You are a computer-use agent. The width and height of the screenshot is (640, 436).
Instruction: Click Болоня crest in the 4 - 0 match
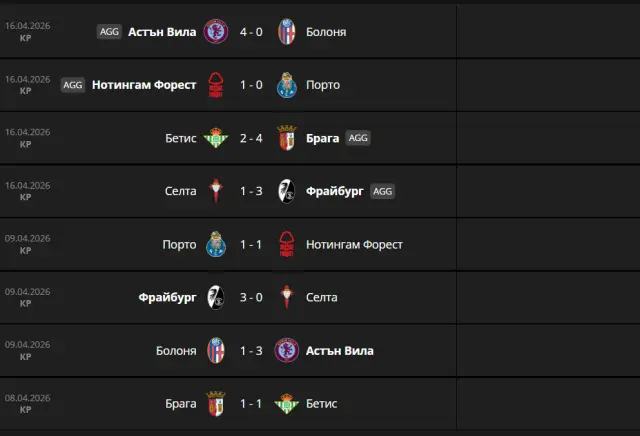click(286, 31)
